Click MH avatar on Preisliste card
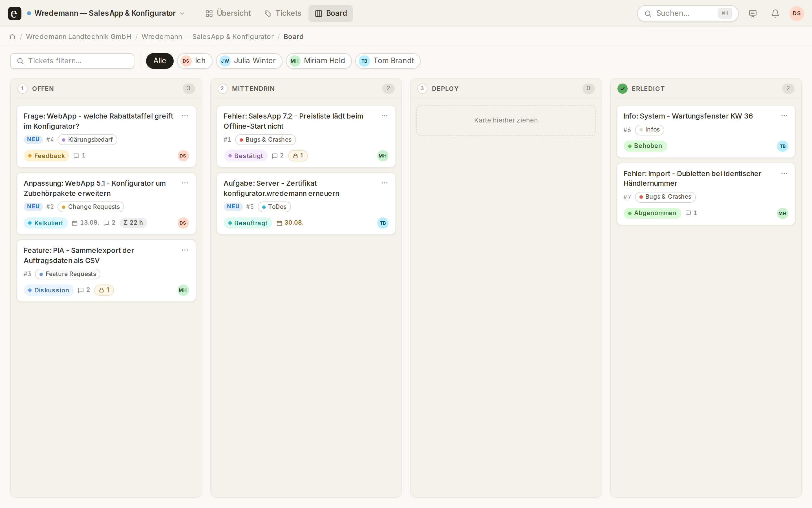This screenshot has height=508, width=812. pyautogui.click(x=383, y=156)
